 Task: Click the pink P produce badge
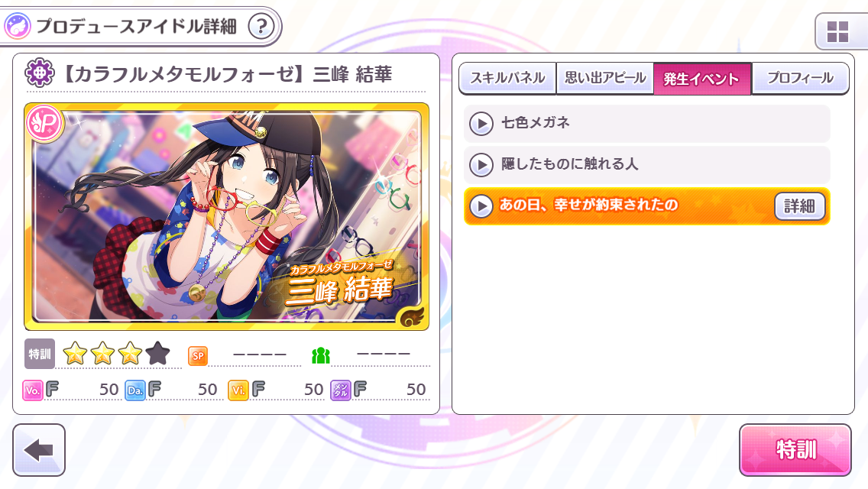point(44,124)
